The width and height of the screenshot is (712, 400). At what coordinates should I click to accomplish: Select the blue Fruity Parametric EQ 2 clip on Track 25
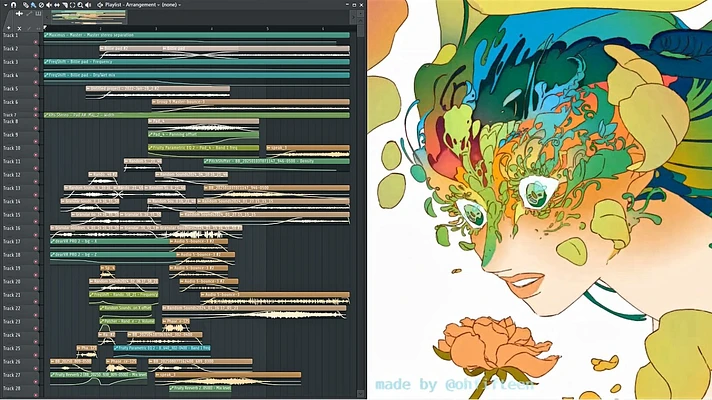click(162, 348)
